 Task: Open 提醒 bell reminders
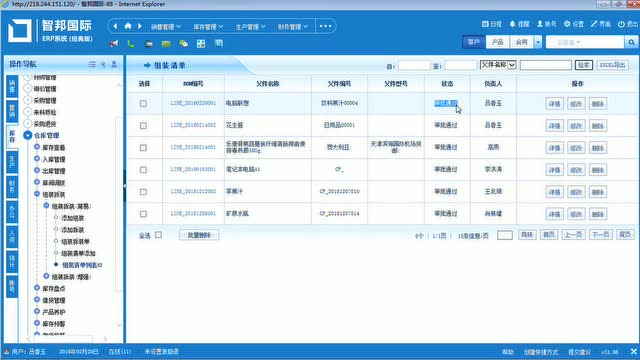click(519, 24)
